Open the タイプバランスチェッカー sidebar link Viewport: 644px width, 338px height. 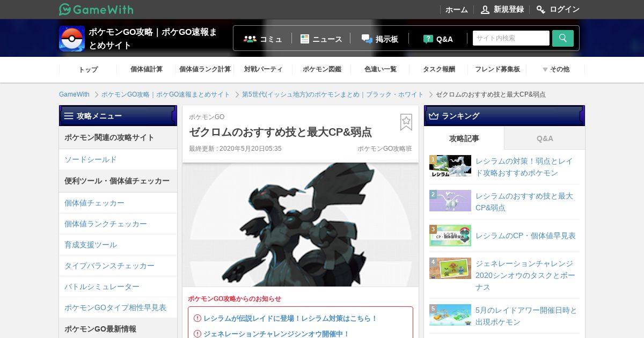(109, 266)
